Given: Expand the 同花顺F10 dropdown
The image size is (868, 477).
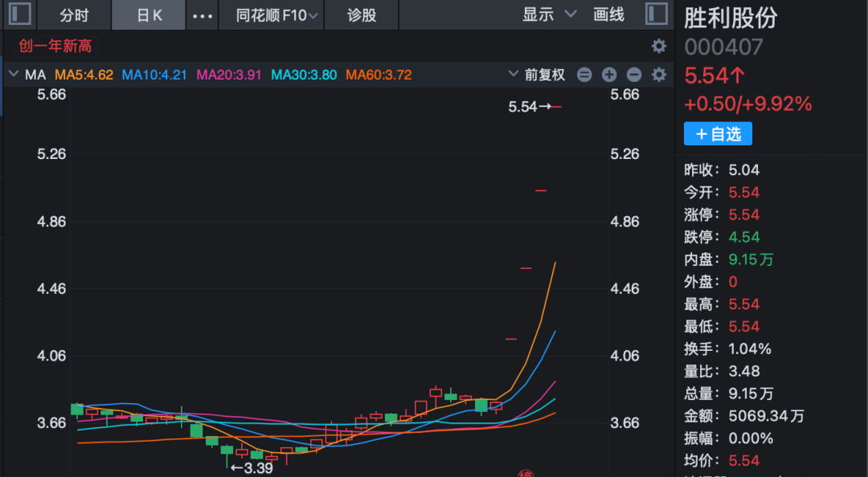Looking at the screenshot, I should click(x=277, y=15).
